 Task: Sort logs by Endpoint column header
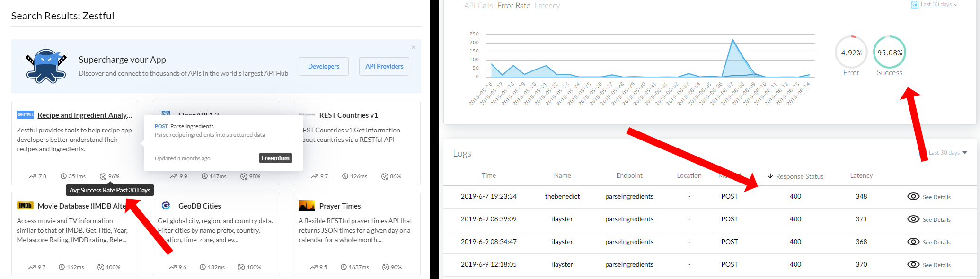point(629,175)
